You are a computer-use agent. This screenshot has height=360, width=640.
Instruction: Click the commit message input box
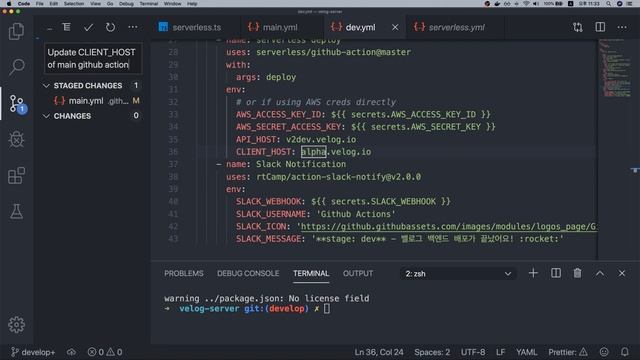[x=93, y=58]
